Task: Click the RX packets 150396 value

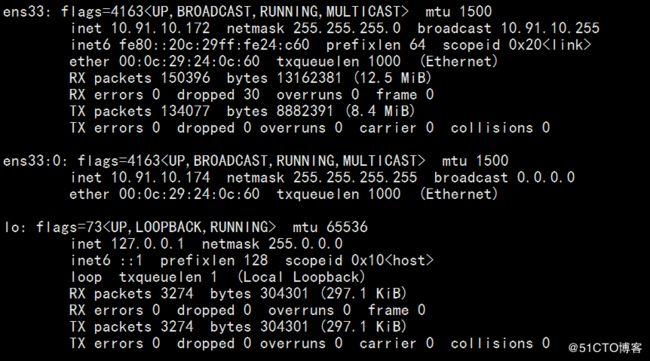Action: click(185, 78)
